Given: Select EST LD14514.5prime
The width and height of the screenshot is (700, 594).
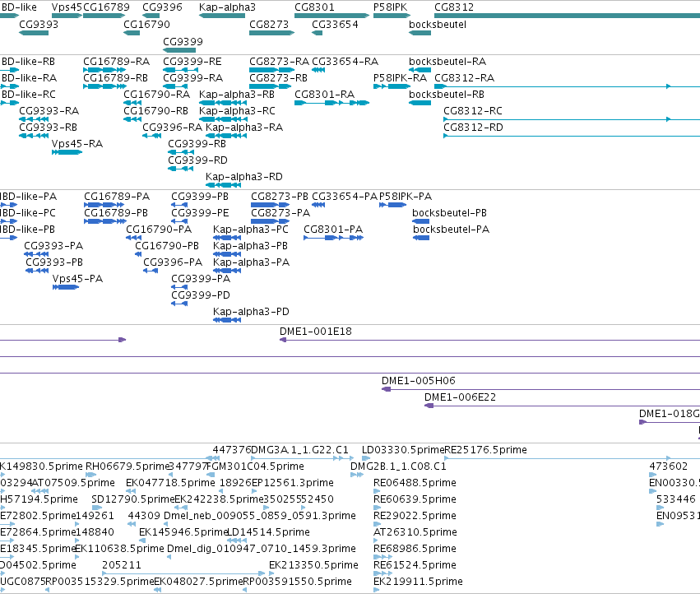Looking at the screenshot, I should pyautogui.click(x=268, y=532).
